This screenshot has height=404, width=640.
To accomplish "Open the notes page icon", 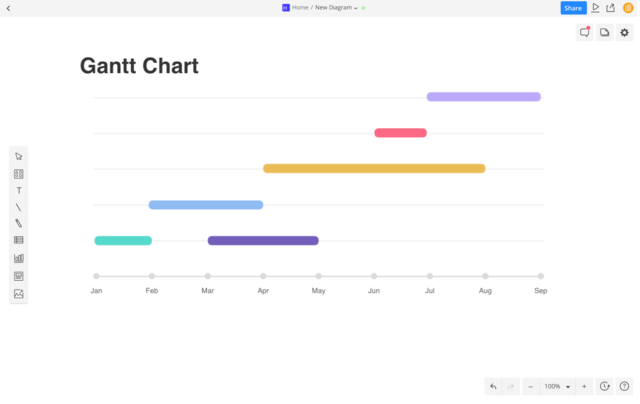I will click(604, 32).
